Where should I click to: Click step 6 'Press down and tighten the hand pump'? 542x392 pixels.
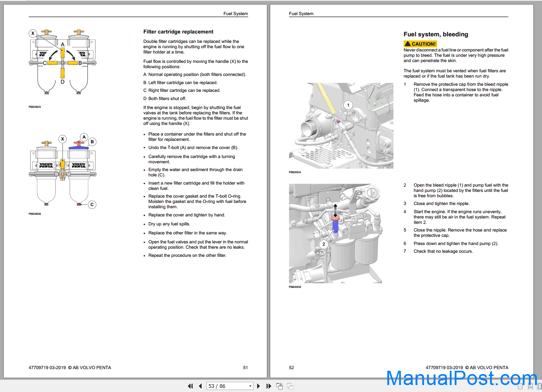click(x=456, y=244)
